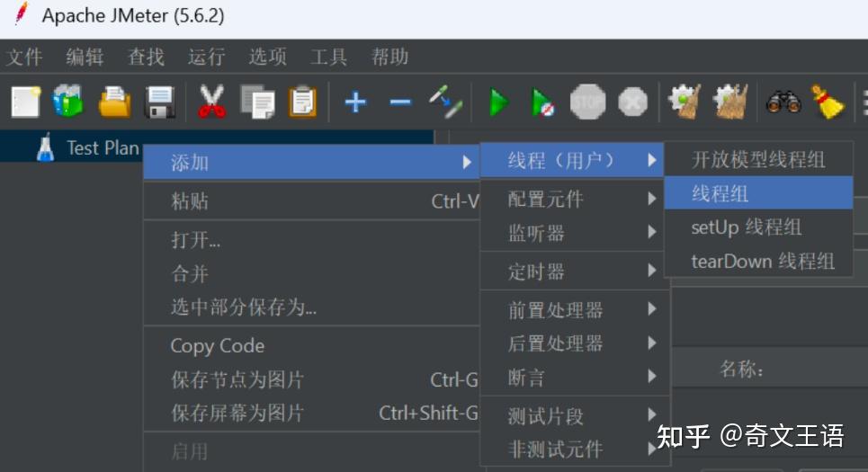
Task: Open the 文件 menu
Action: click(x=24, y=57)
